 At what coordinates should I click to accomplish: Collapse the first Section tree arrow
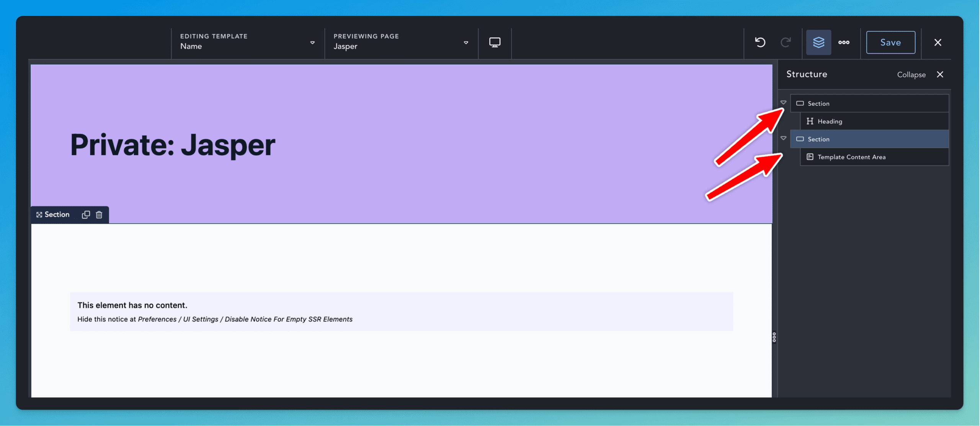point(783,103)
